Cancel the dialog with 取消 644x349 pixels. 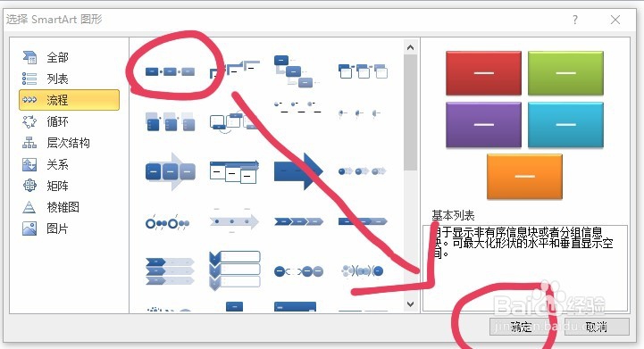597,327
